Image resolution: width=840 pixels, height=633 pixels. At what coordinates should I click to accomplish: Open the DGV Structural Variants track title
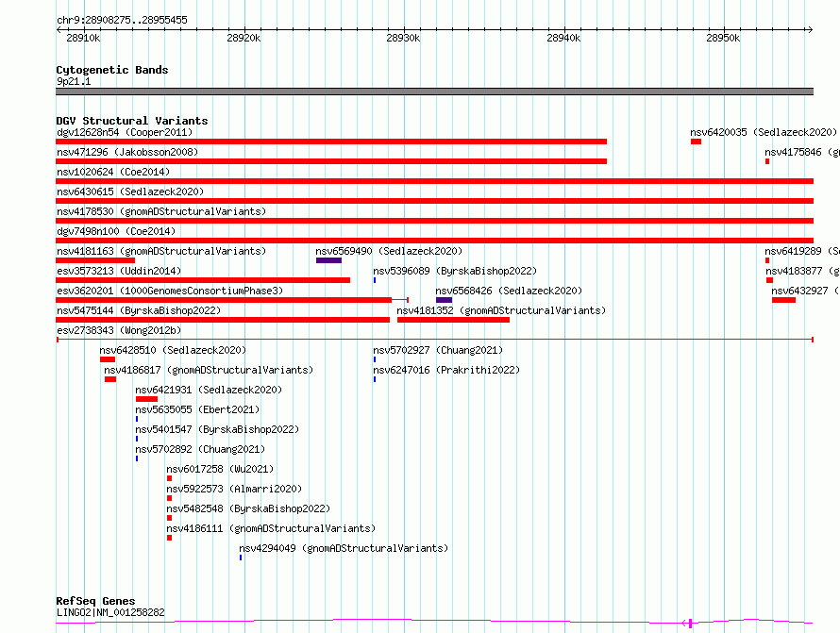pyautogui.click(x=132, y=121)
